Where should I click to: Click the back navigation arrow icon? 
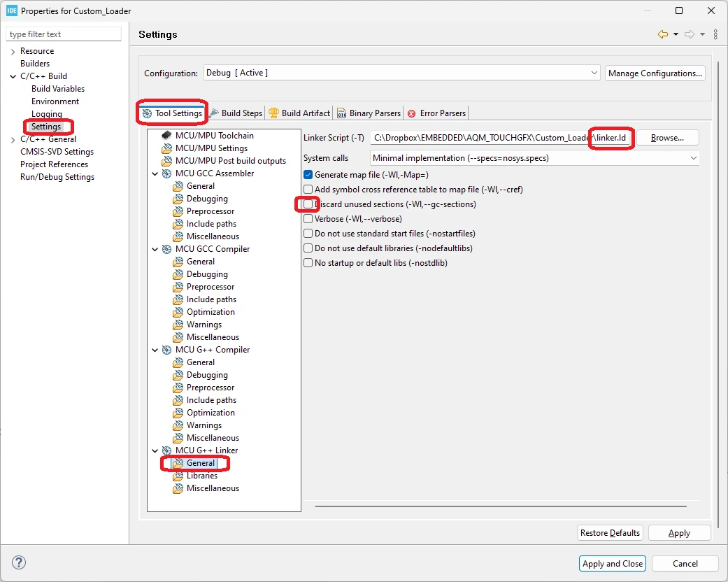pyautogui.click(x=662, y=34)
